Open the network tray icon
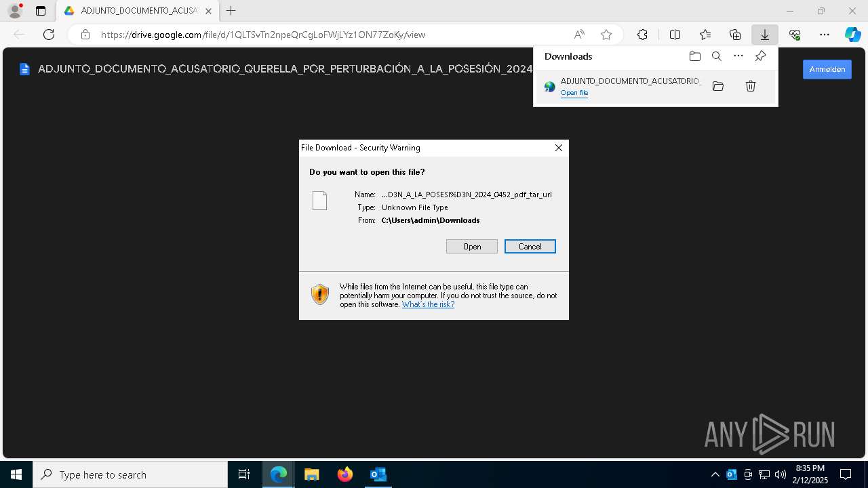 coord(764,474)
